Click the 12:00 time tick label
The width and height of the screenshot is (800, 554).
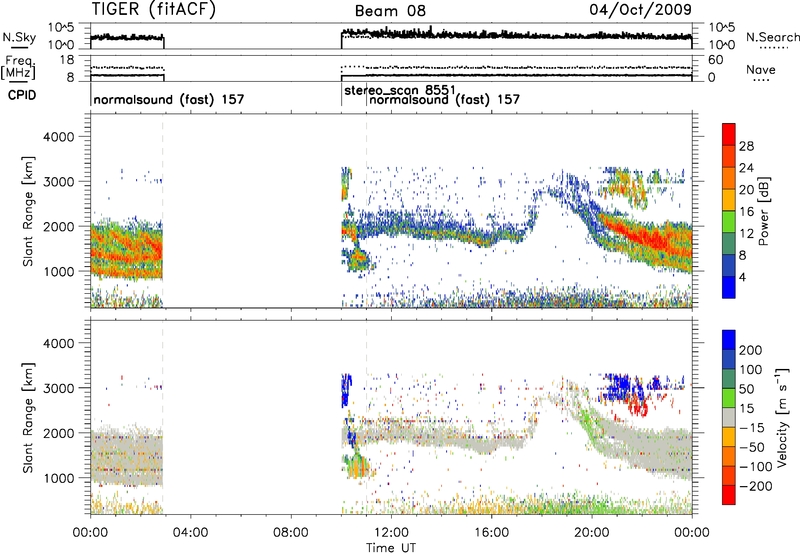391,533
